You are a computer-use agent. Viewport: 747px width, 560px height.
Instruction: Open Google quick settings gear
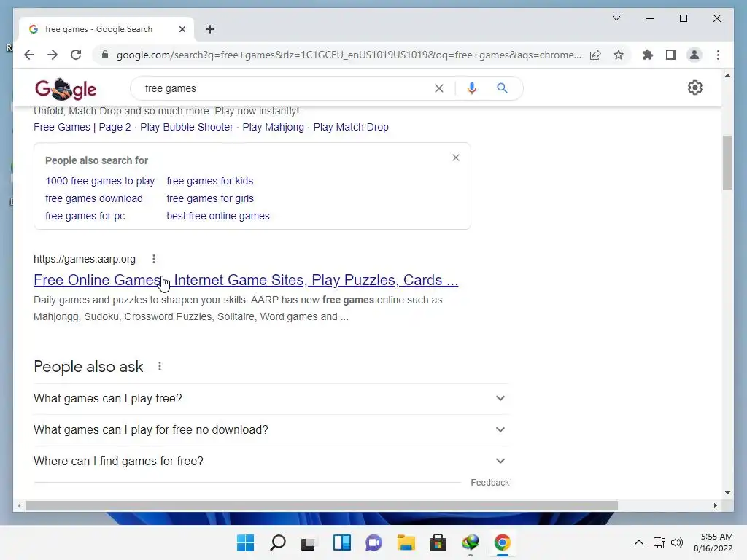[695, 87]
